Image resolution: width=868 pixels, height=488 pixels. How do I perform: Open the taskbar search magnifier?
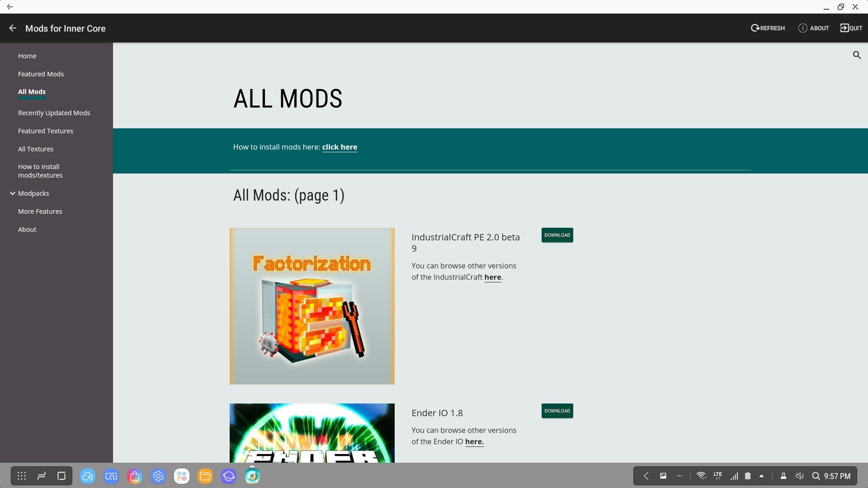(816, 476)
